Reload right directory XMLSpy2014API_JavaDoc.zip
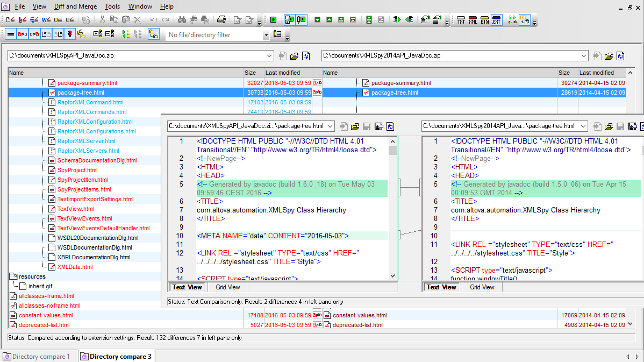The width and height of the screenshot is (644, 362). tap(620, 56)
